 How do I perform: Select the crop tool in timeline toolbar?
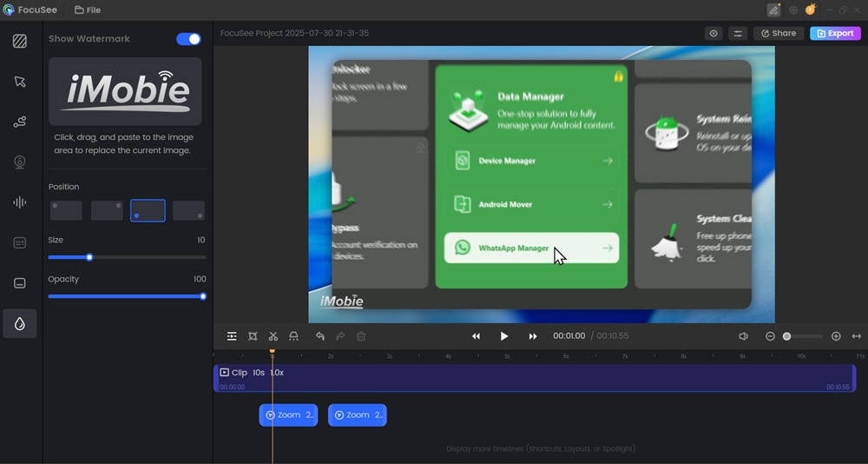pos(253,336)
